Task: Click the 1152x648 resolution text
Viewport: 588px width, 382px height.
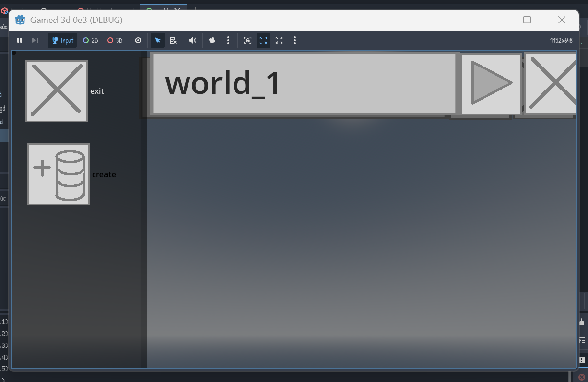Action: coord(561,41)
